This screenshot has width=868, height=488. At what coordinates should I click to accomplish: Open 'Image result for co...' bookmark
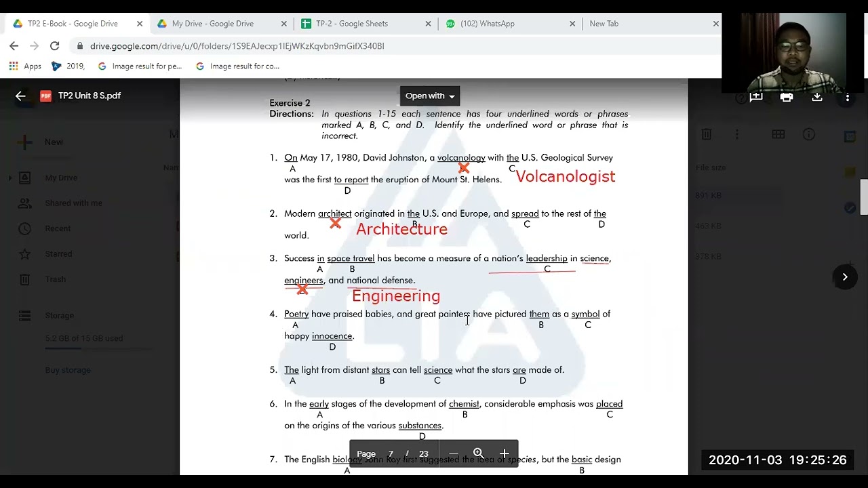238,66
